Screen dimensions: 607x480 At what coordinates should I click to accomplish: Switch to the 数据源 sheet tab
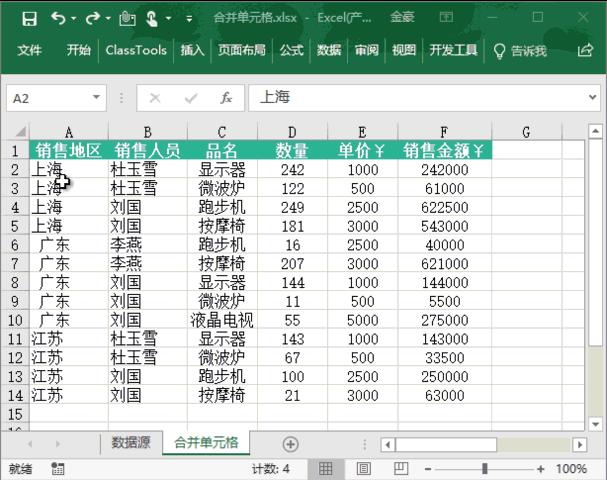[x=131, y=442]
